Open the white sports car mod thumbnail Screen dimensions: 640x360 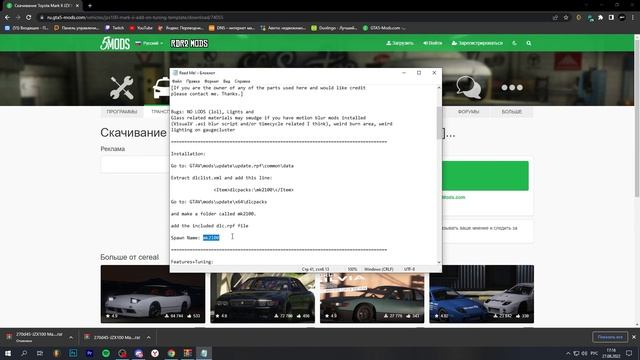(x=153, y=294)
